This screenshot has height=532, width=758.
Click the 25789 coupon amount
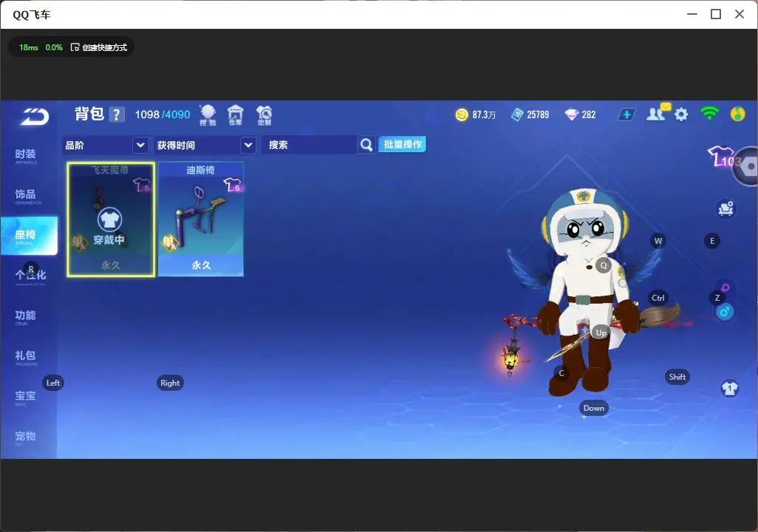pyautogui.click(x=538, y=115)
